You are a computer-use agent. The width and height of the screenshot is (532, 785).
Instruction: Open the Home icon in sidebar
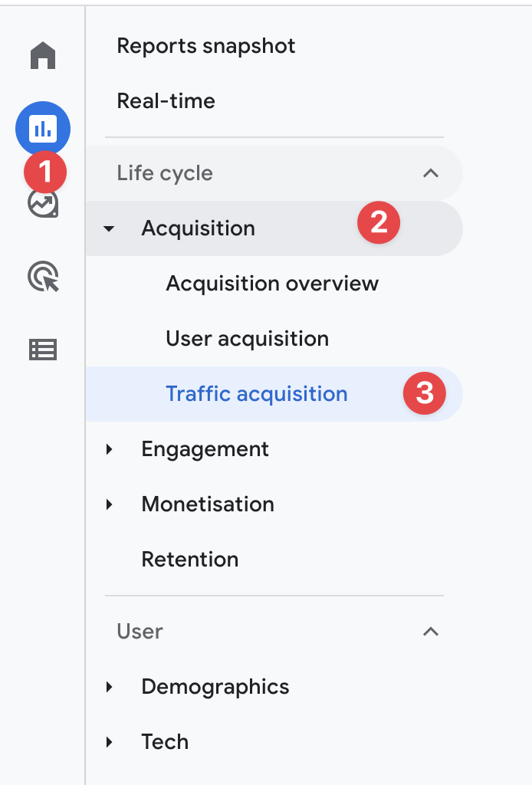click(43, 55)
